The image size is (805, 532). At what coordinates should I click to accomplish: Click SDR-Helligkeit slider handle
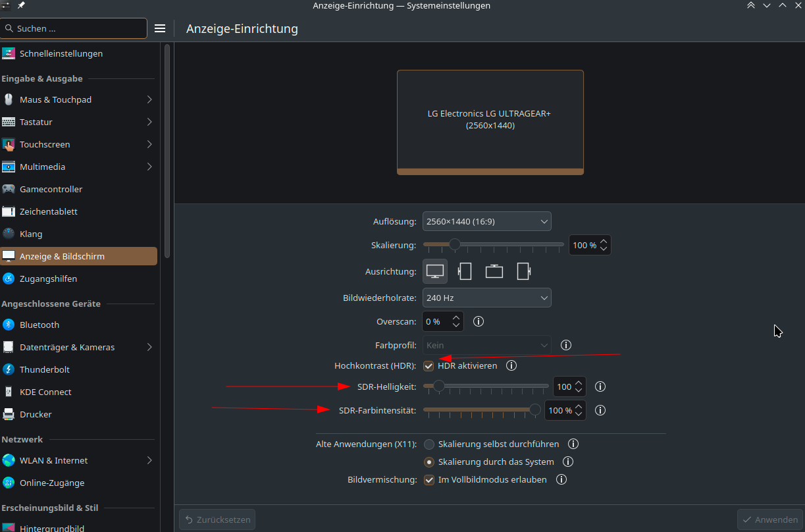438,386
